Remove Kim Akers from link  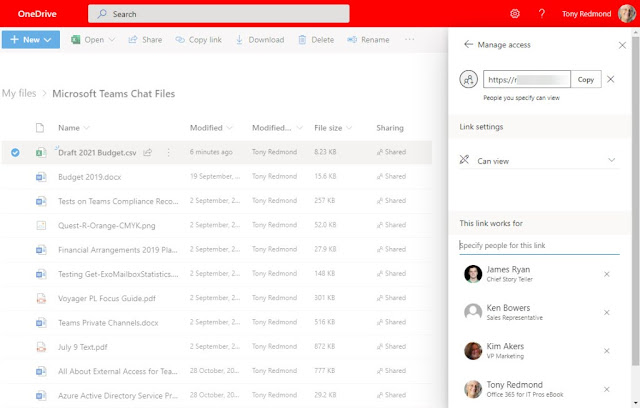(607, 351)
